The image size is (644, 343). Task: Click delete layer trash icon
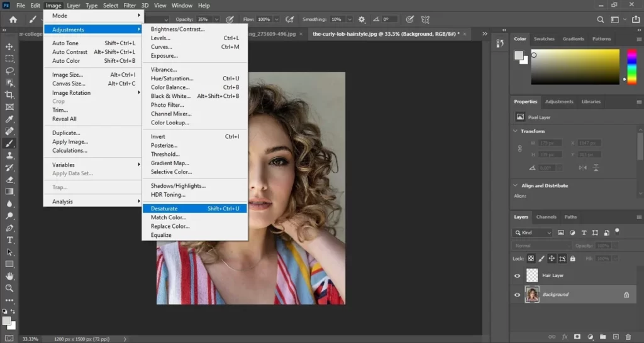click(628, 337)
